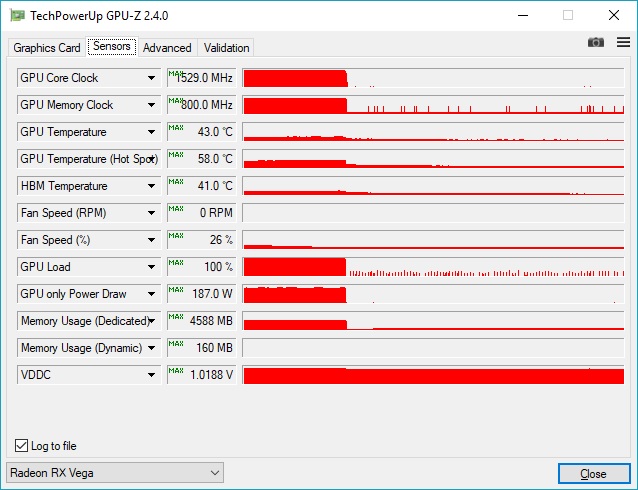The image size is (638, 490).
Task: Click the VDDC voltage history graph
Action: tap(433, 375)
